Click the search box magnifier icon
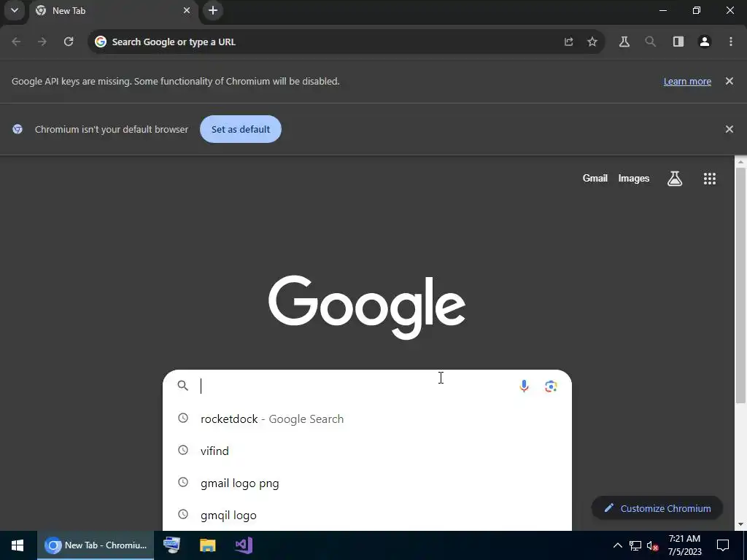This screenshot has width=747, height=560. [x=183, y=385]
